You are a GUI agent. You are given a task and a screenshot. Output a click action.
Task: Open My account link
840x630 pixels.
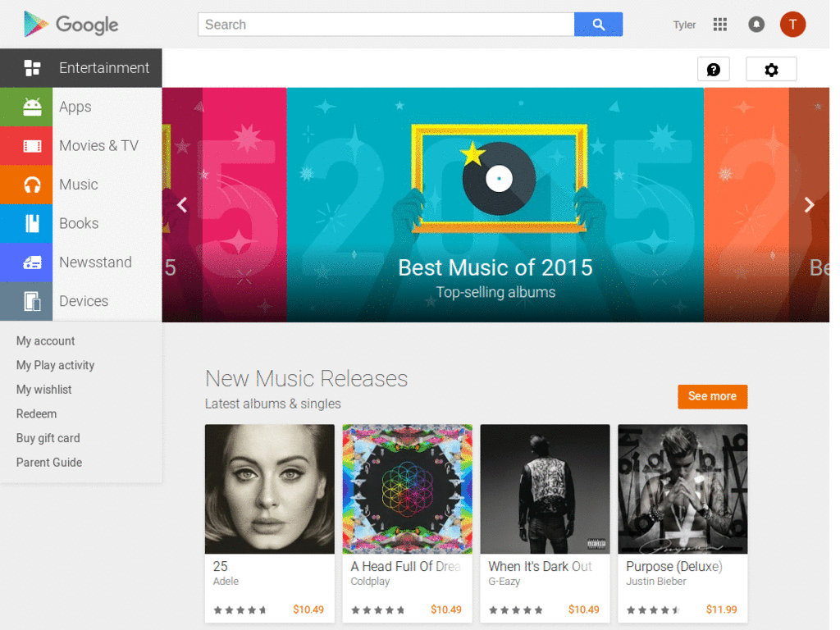point(46,341)
